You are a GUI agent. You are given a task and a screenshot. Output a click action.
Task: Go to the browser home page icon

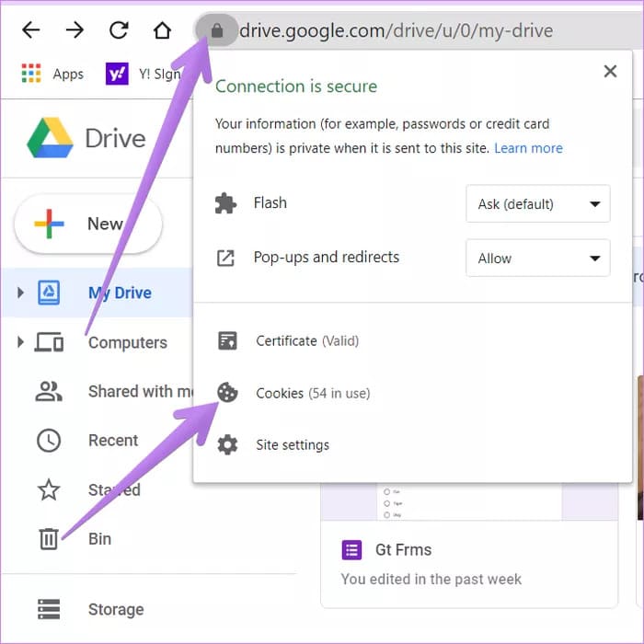[x=162, y=30]
